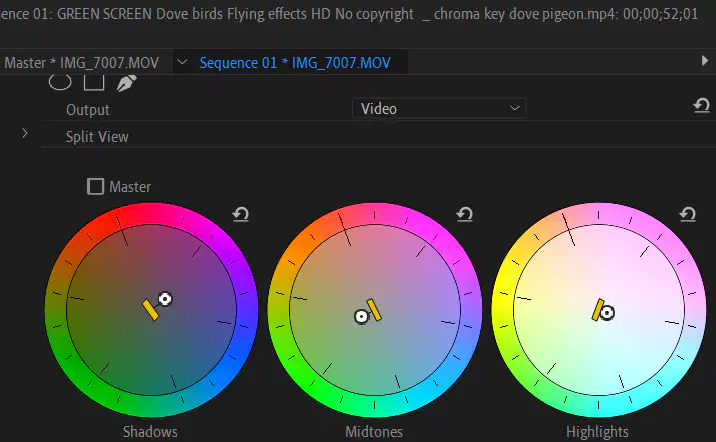Click the yellow Shadows wheel handle
Viewport: 716px width, 442px height.
tap(150, 310)
